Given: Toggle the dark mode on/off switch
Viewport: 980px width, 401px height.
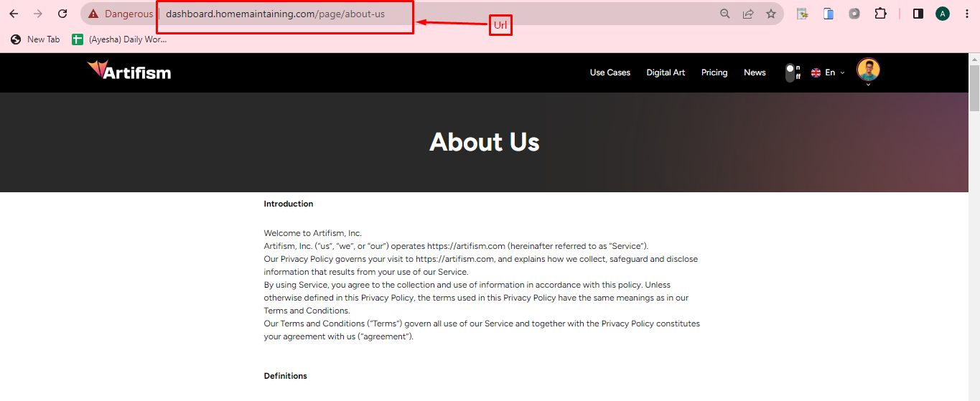Looking at the screenshot, I should click(x=790, y=72).
